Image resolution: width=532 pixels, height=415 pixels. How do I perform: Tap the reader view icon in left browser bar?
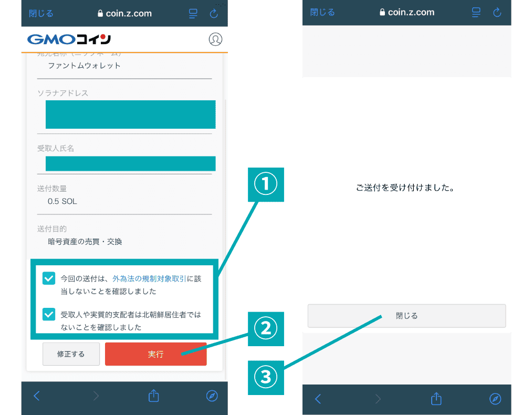(193, 14)
